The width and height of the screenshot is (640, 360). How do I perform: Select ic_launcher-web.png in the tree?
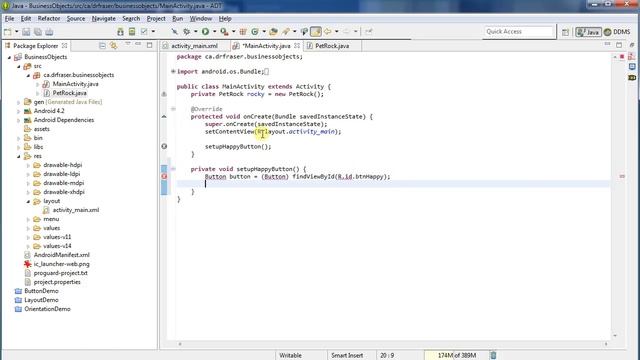click(x=61, y=264)
